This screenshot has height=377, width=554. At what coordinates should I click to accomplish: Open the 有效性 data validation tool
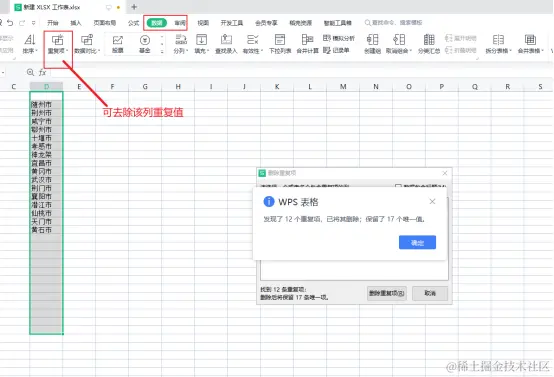(x=252, y=44)
